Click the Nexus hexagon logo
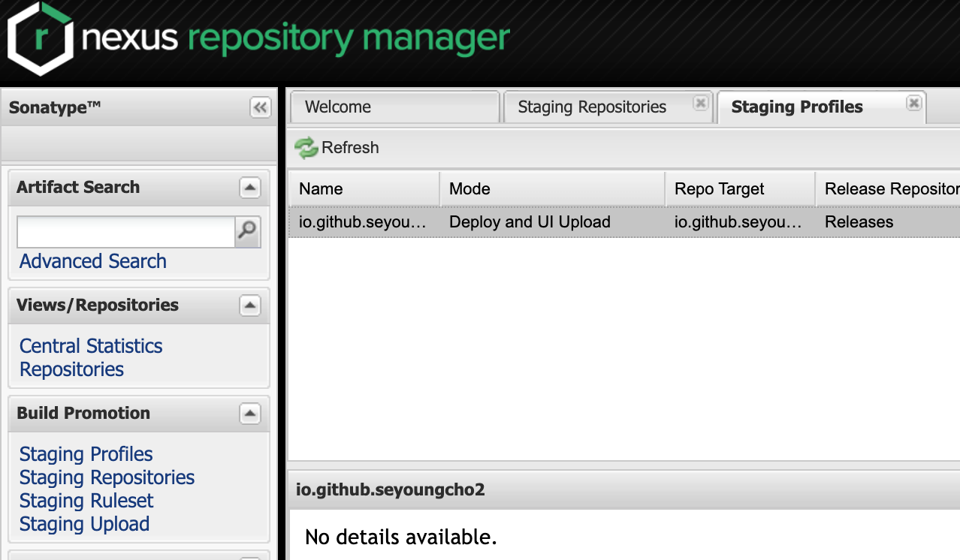 (40, 37)
